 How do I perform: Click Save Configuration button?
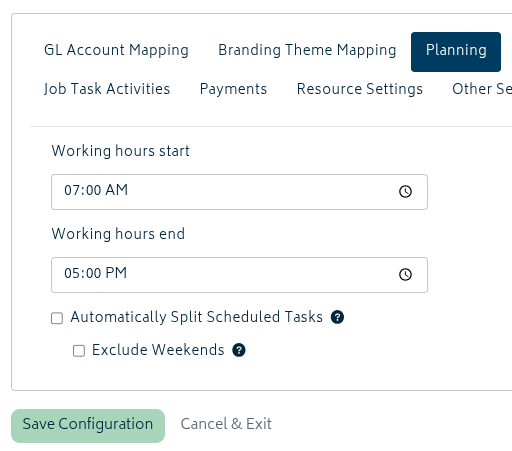point(88,426)
